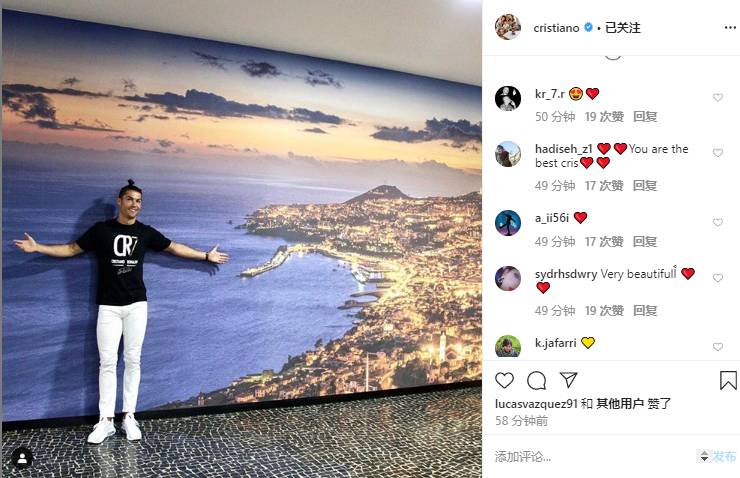Like the comment from a_ii56i
Image resolution: width=740 pixels, height=478 pixels.
point(717,222)
